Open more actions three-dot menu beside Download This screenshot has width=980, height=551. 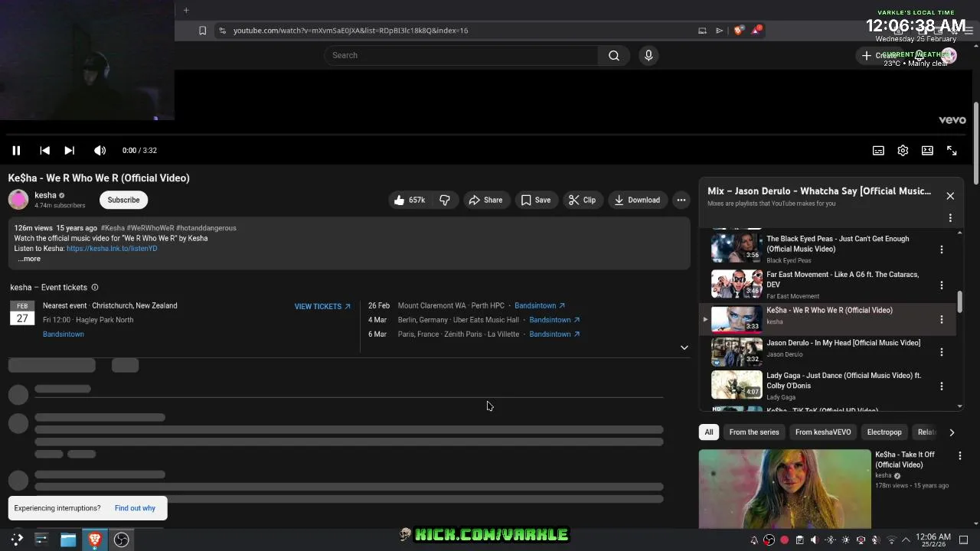click(x=681, y=200)
